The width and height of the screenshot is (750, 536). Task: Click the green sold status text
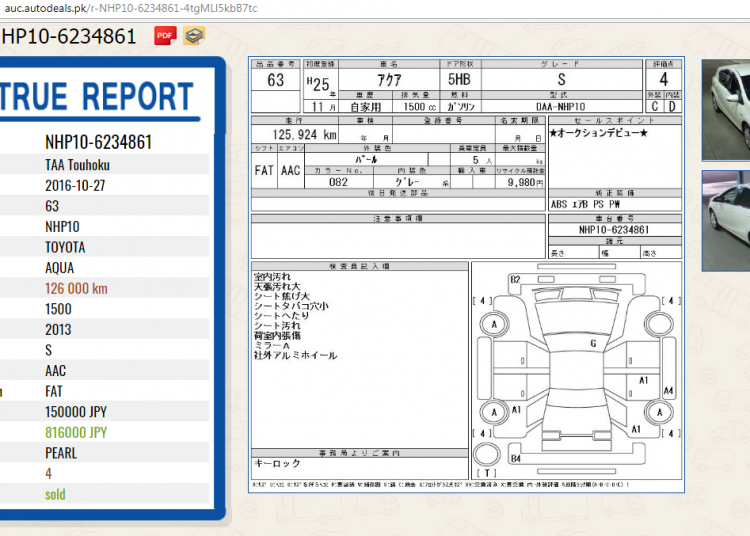pos(55,494)
